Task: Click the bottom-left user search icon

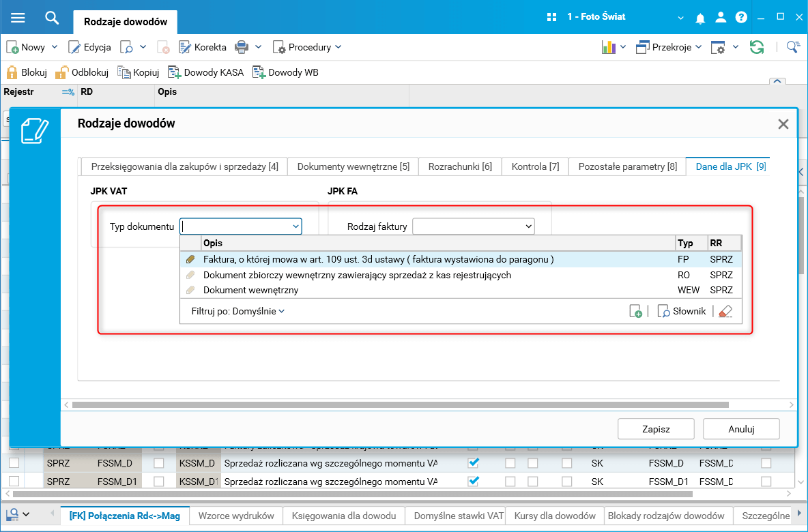Action: [12, 514]
